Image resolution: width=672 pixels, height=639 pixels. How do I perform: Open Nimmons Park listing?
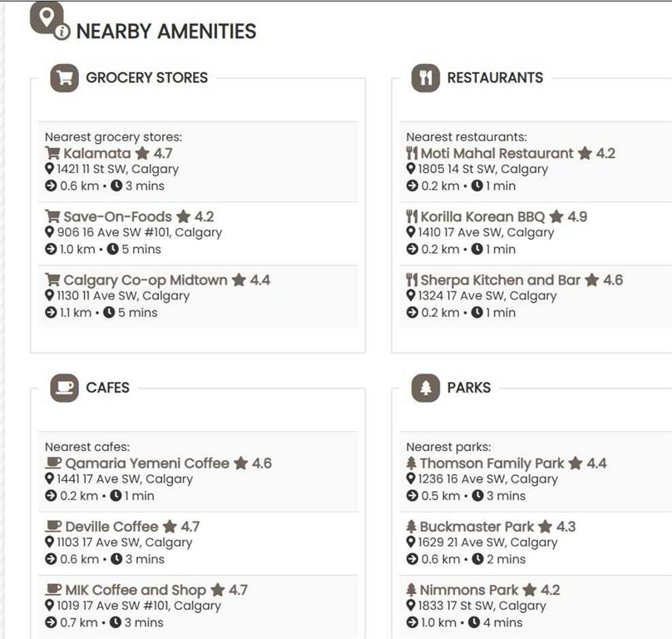point(468,590)
